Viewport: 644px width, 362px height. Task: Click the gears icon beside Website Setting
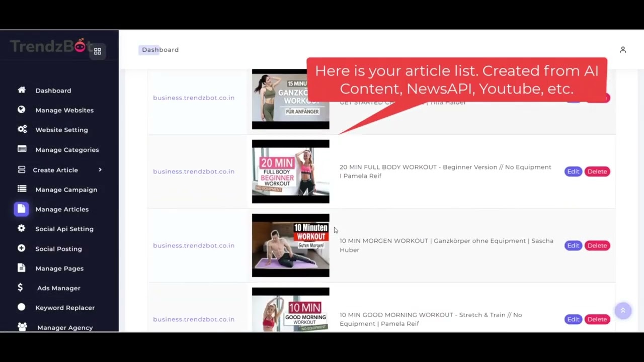[22, 129]
